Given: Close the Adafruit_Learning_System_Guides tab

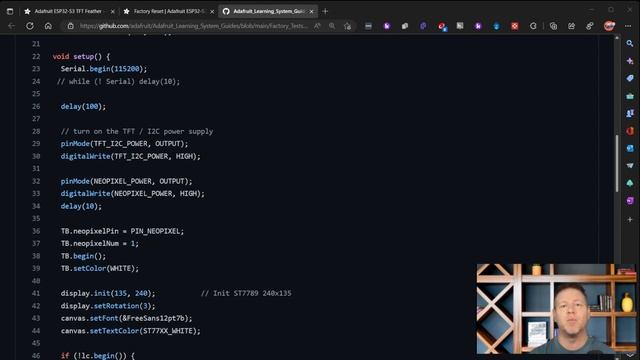Looking at the screenshot, I should pos(311,11).
